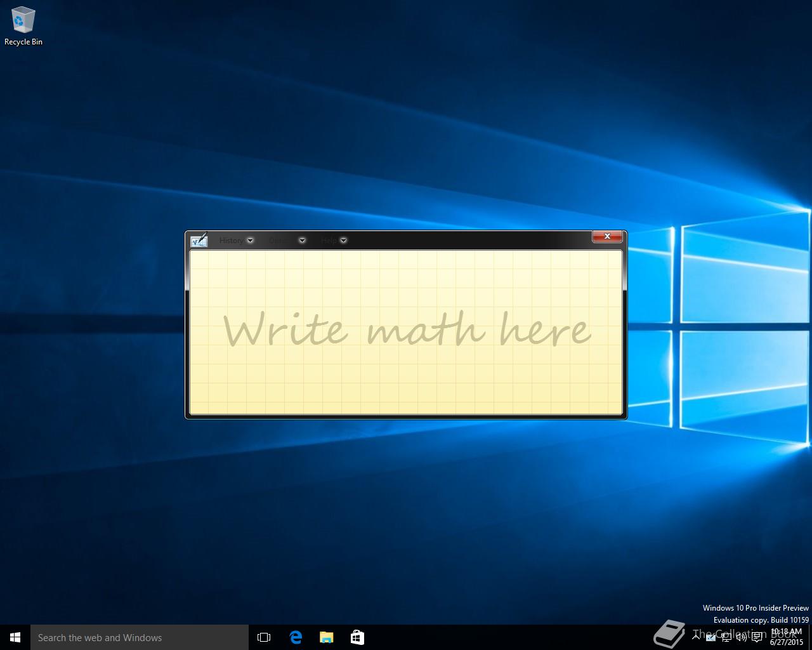Expand the Options dropdown arrow
812x650 pixels.
tap(302, 241)
